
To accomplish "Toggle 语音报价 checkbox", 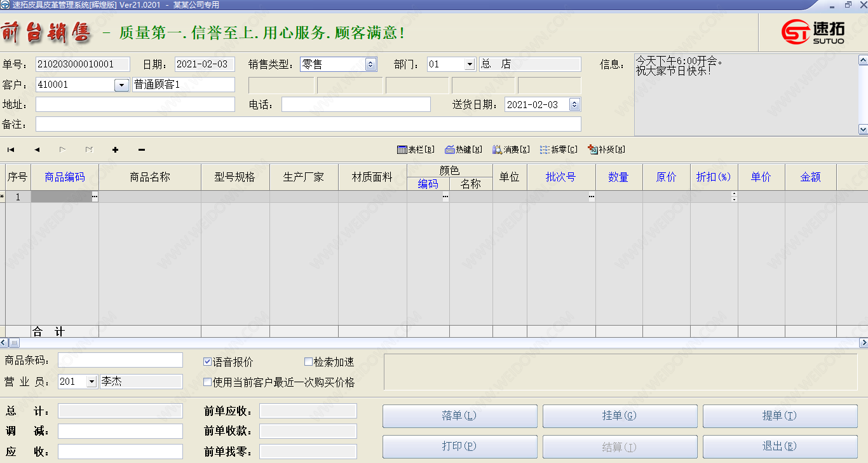I will click(207, 362).
